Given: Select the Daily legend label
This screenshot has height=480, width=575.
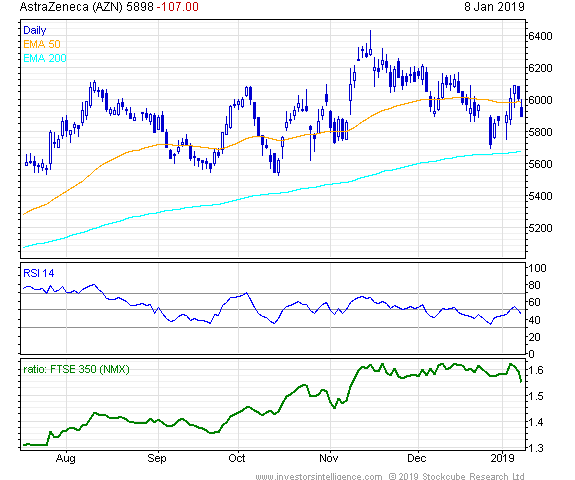Looking at the screenshot, I should click(x=34, y=30).
